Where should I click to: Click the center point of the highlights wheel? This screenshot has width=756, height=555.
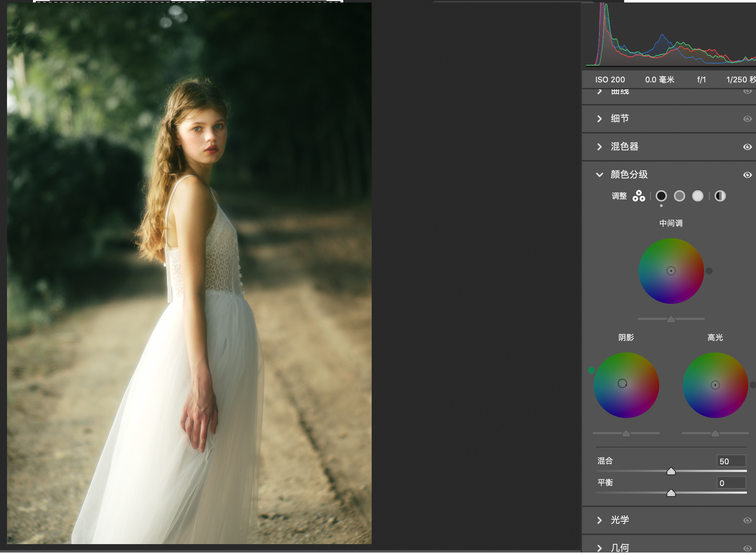click(715, 385)
